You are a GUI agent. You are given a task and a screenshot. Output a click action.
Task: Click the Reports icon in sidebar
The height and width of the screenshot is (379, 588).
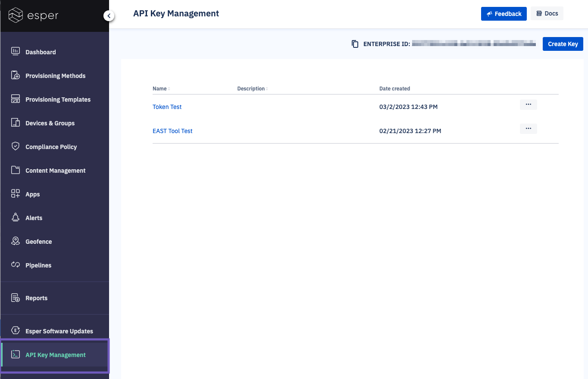point(16,298)
